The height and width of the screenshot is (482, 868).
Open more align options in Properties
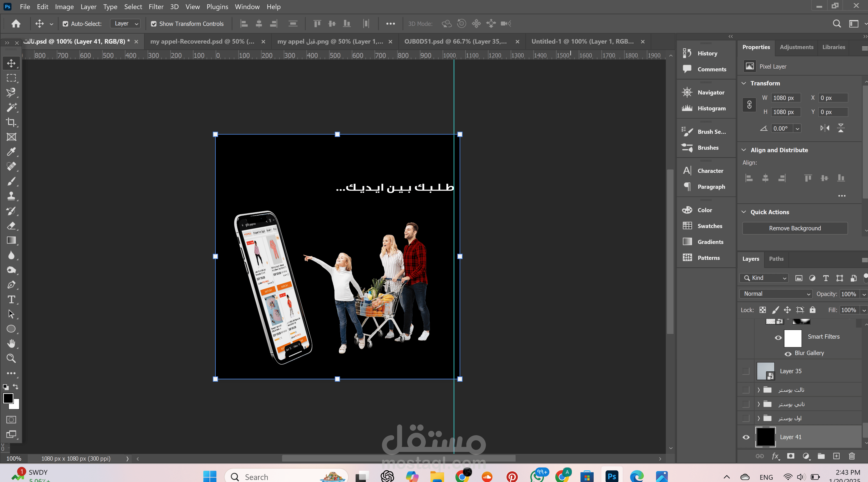(842, 196)
